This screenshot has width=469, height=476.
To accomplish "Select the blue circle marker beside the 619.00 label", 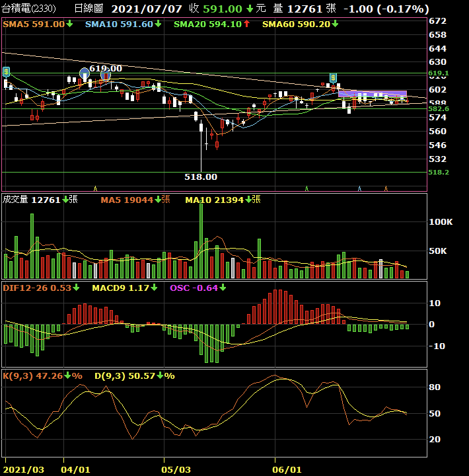I will 85,73.
